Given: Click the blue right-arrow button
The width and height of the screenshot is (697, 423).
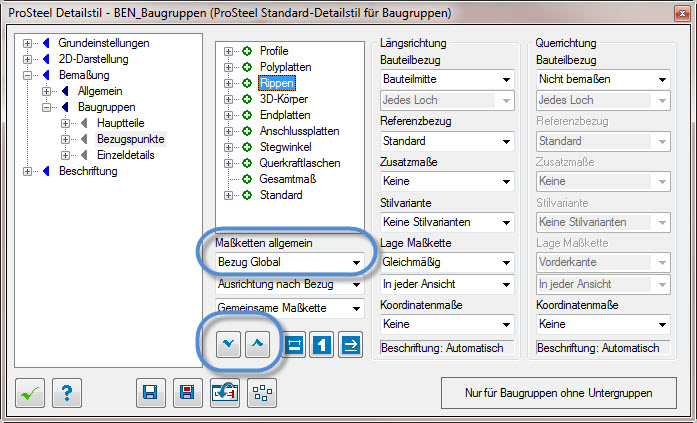Looking at the screenshot, I should pyautogui.click(x=350, y=344).
